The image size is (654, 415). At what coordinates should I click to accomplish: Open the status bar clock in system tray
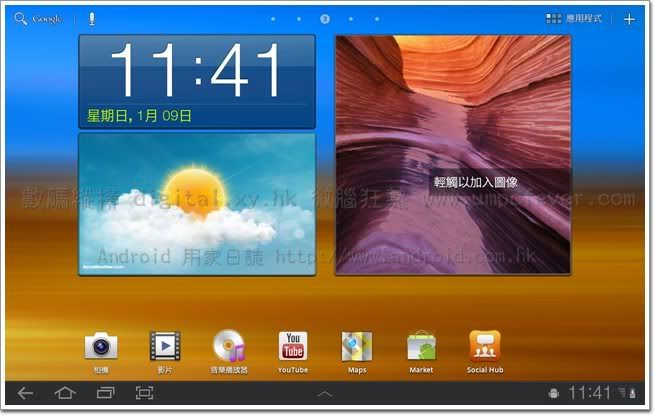pyautogui.click(x=589, y=393)
